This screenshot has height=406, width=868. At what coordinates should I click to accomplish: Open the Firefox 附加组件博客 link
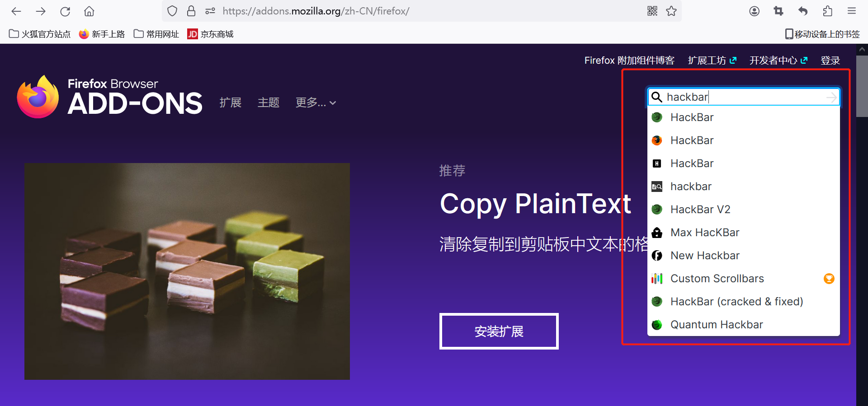(629, 61)
